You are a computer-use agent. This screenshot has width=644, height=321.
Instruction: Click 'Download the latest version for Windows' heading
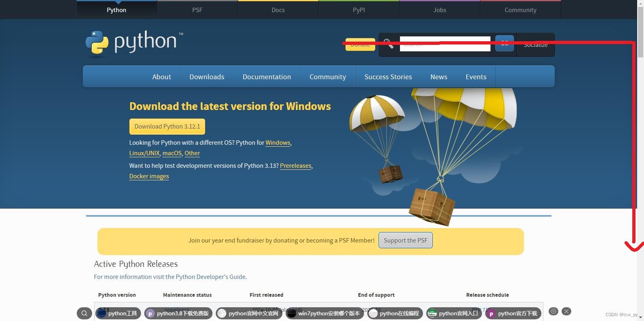(230, 106)
